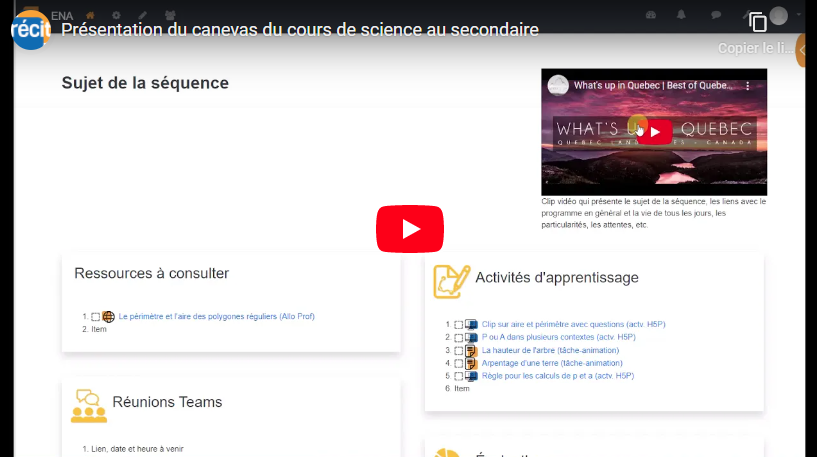Click the home icon in top navigation bar

(x=90, y=15)
